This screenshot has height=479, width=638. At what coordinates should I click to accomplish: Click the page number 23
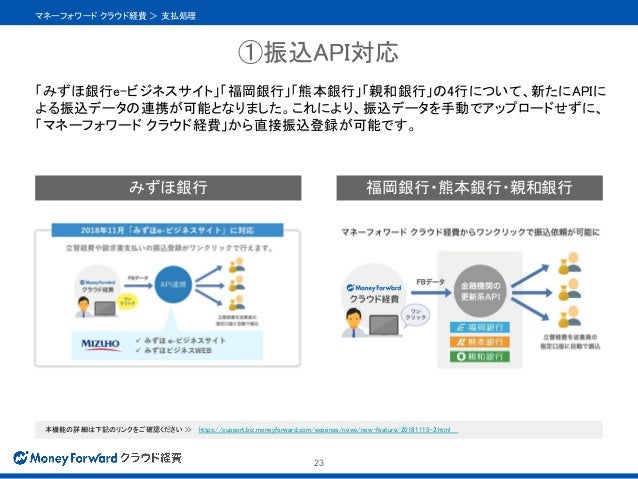pos(319,463)
